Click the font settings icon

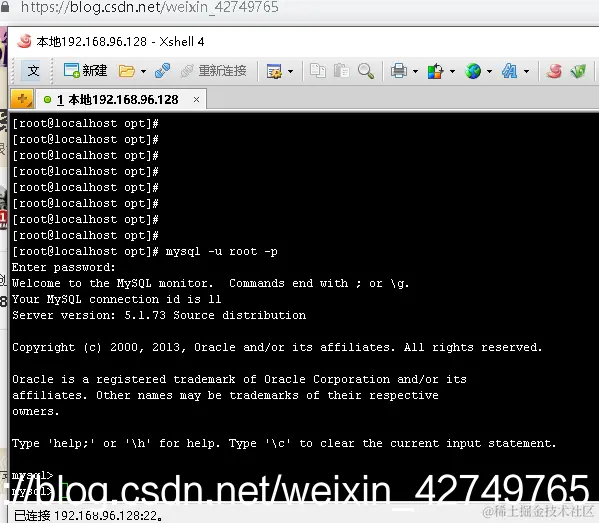pyautogui.click(x=510, y=71)
